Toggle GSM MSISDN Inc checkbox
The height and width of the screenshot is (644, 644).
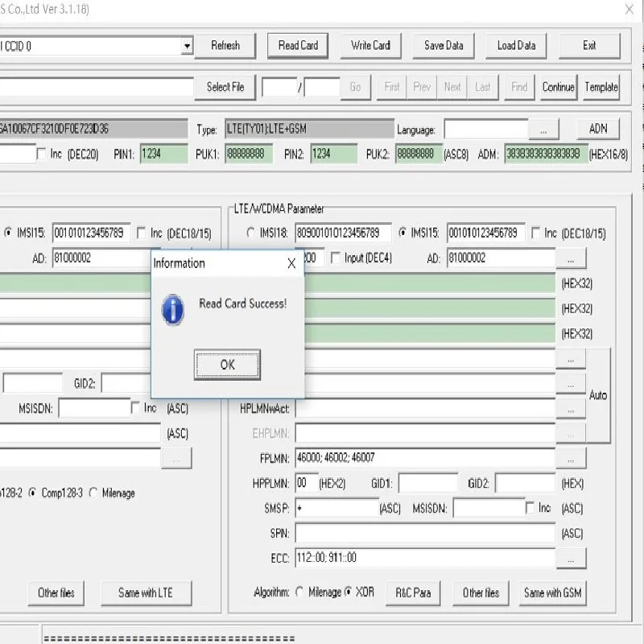coord(135,408)
